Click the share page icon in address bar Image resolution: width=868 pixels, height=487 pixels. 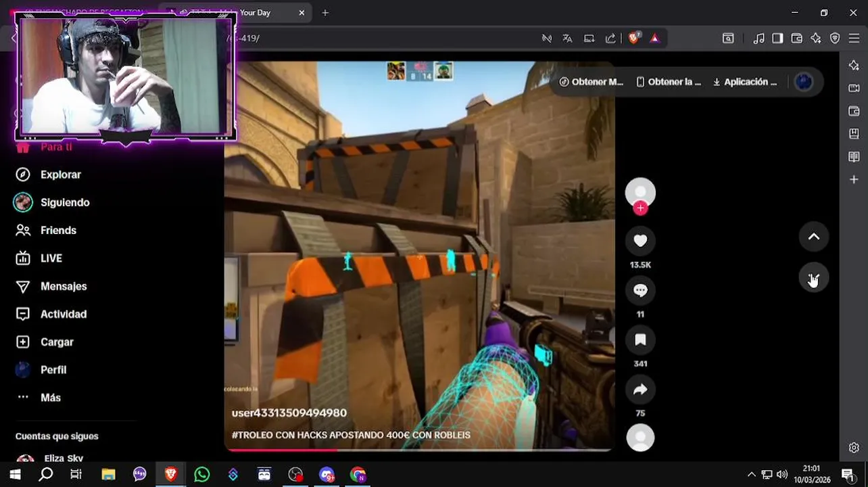coord(610,39)
